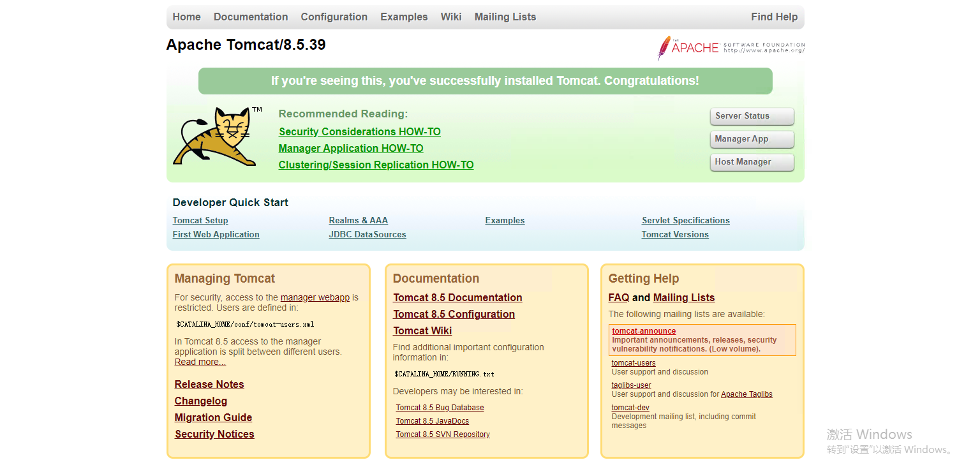Click the Tomcat cat logo image
Screen dimensions: 980x467
pyautogui.click(x=218, y=137)
